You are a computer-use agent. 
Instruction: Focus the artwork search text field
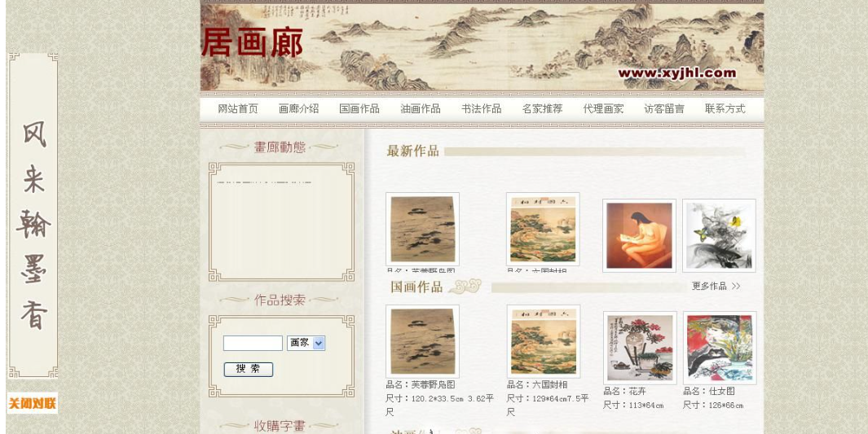click(253, 344)
